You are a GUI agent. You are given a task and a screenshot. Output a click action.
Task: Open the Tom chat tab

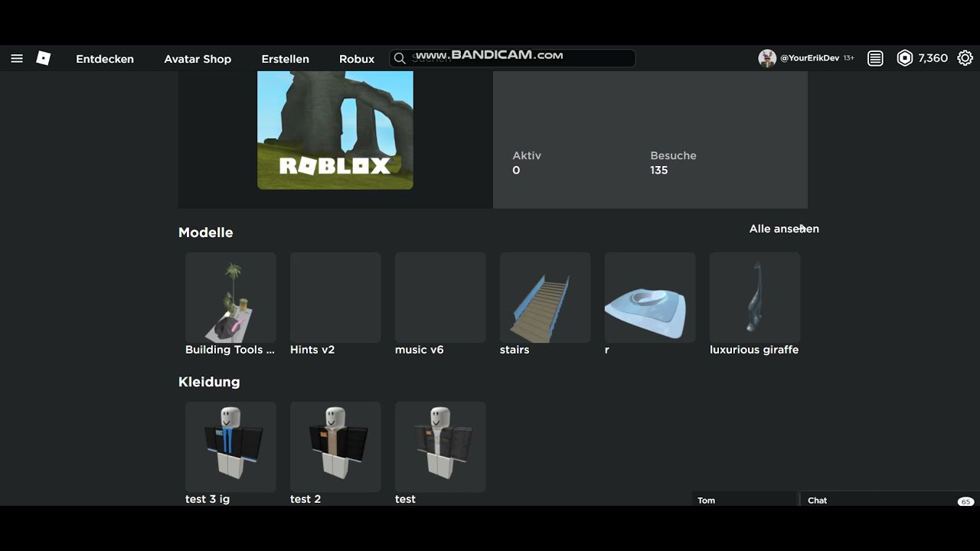(x=744, y=500)
